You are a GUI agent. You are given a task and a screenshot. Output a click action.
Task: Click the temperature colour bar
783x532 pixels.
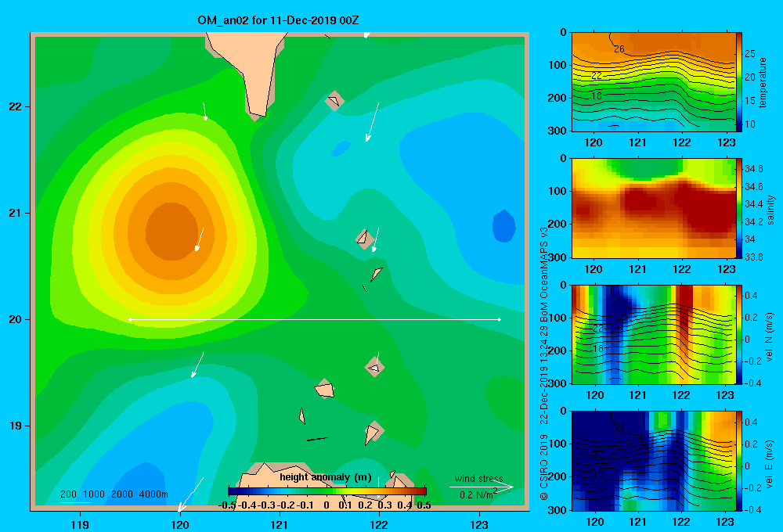point(739,82)
